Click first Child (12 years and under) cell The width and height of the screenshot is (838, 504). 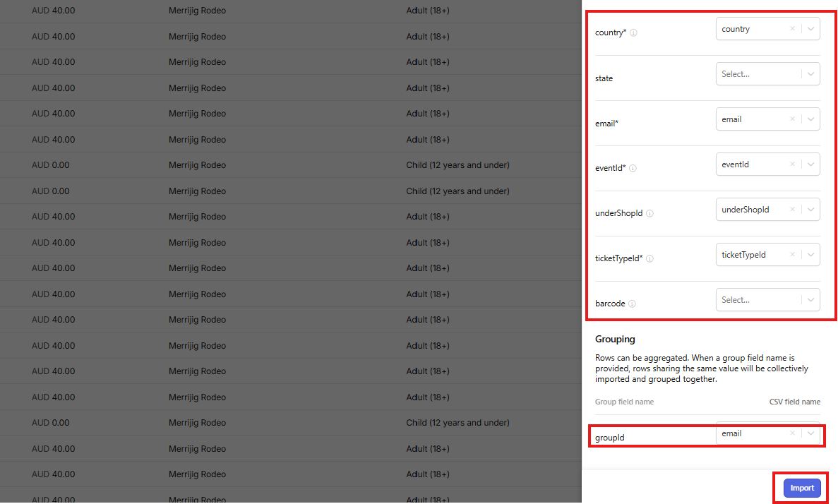click(x=457, y=165)
